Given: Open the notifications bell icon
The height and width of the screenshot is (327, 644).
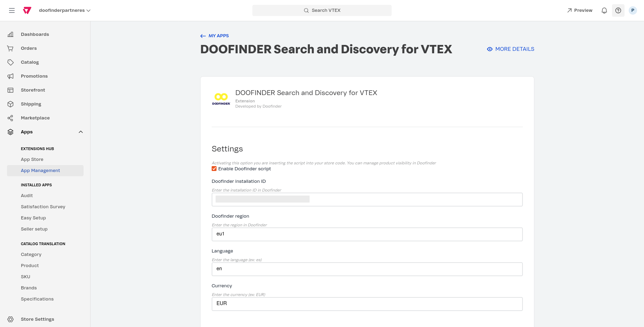Looking at the screenshot, I should pyautogui.click(x=604, y=10).
